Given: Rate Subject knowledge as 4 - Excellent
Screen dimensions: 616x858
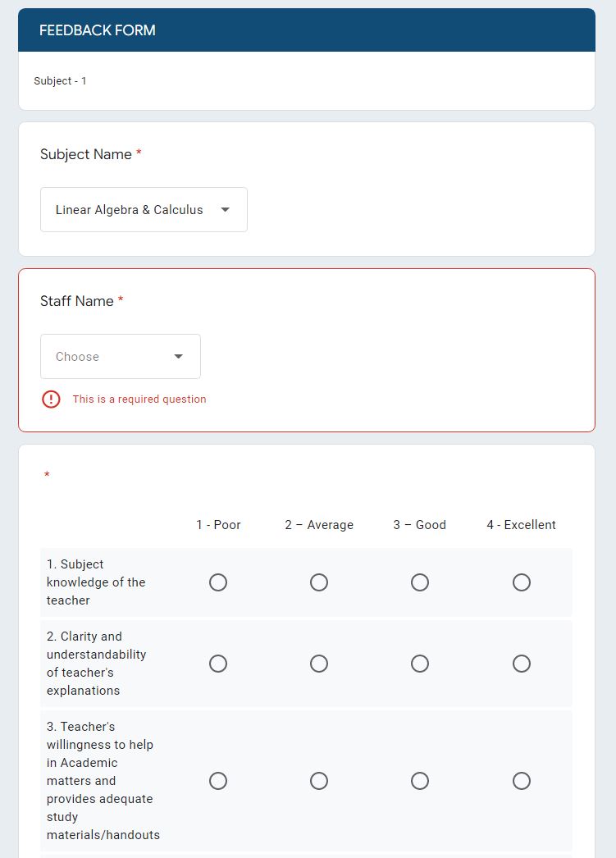Looking at the screenshot, I should (x=522, y=582).
